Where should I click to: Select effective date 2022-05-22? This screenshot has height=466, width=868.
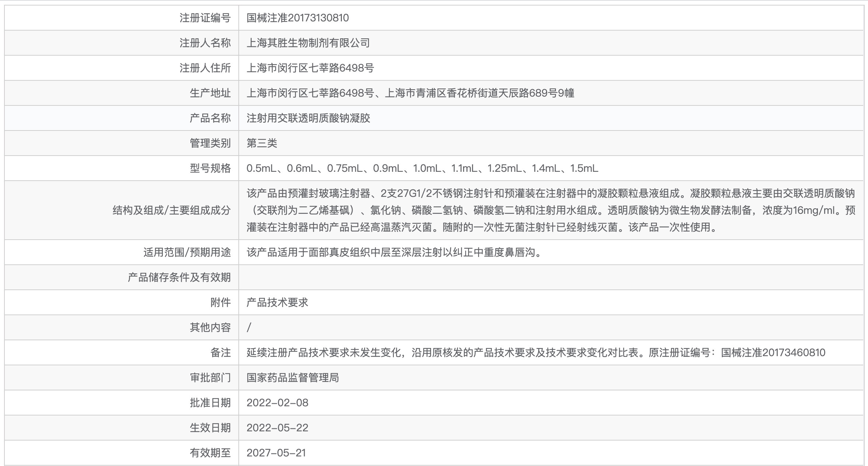pos(277,428)
